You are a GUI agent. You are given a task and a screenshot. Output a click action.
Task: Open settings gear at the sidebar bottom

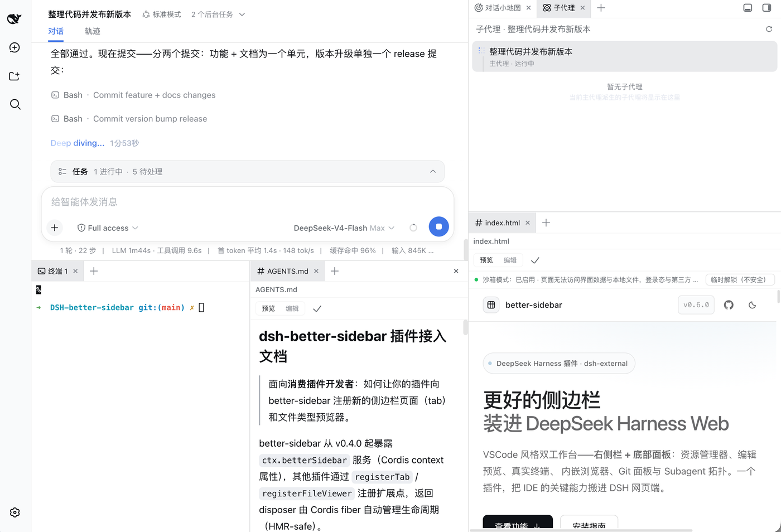tap(15, 512)
